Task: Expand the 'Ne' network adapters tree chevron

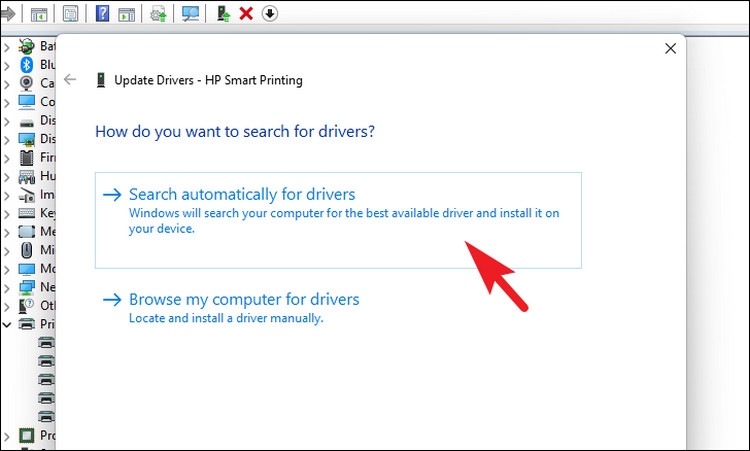Action: (7, 288)
